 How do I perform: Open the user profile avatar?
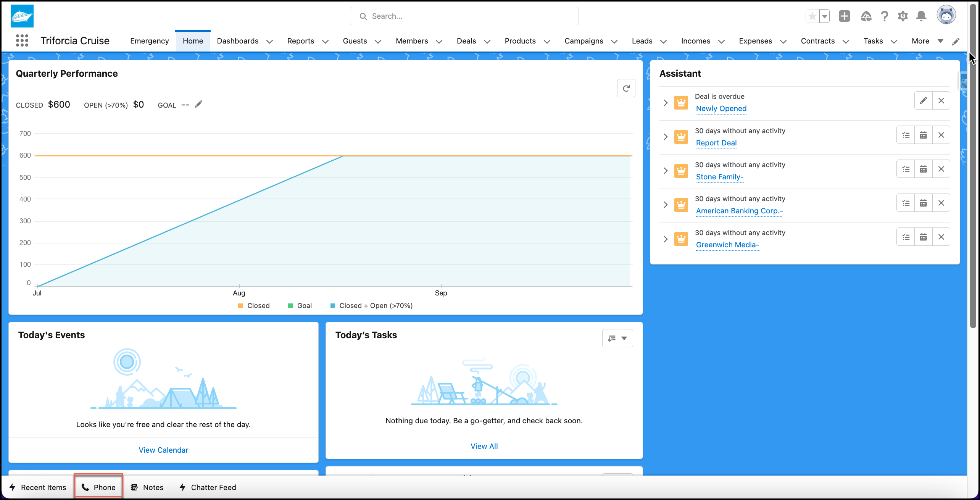(x=946, y=15)
